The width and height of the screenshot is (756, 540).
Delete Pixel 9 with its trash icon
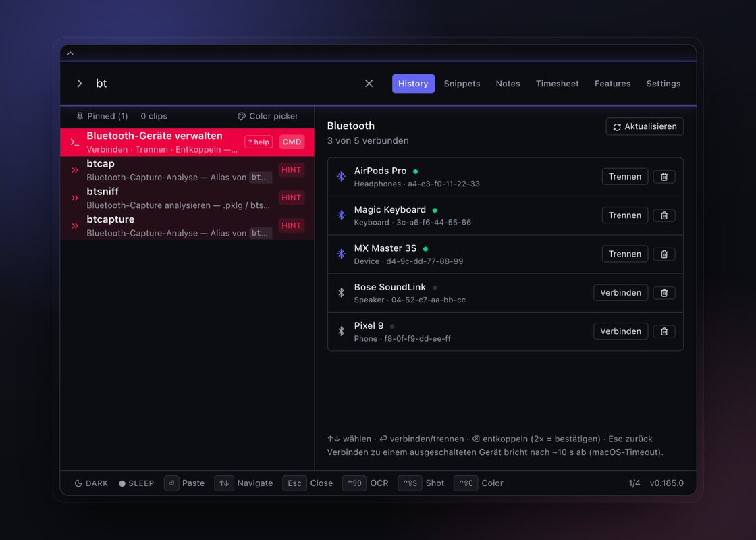tap(664, 331)
